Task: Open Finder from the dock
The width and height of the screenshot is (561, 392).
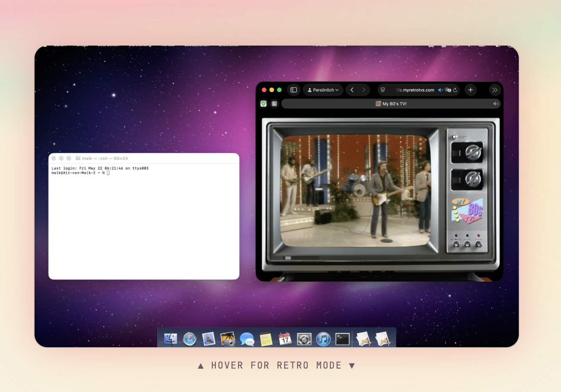Action: click(171, 339)
